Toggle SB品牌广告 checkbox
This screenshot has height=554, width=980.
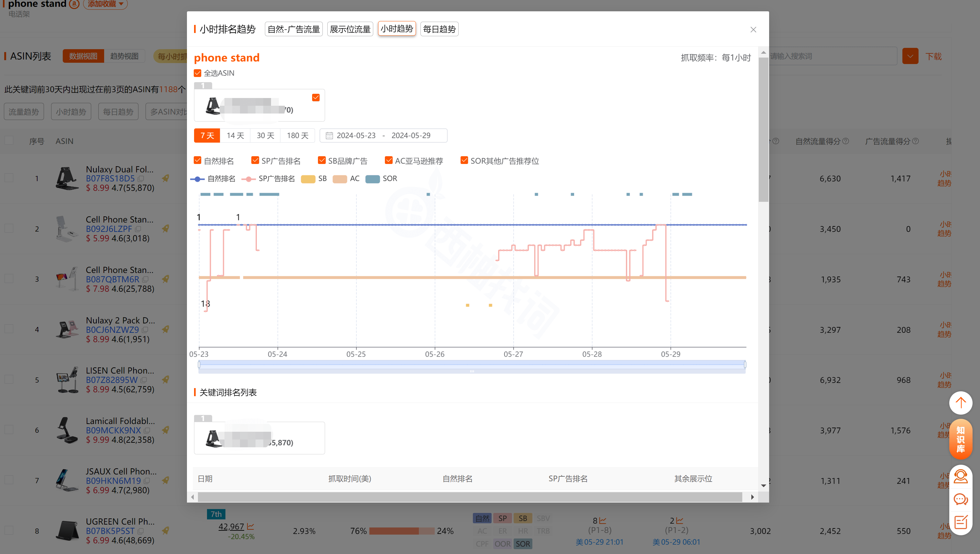[322, 160]
